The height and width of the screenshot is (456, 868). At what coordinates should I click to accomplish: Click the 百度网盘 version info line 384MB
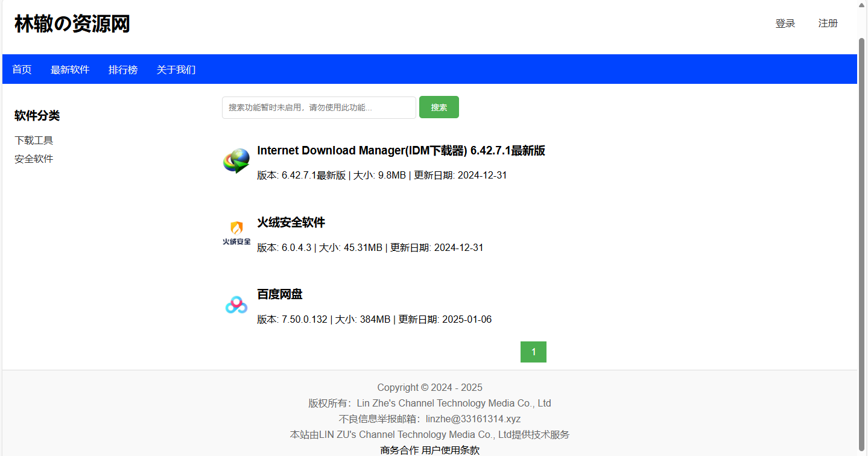374,319
